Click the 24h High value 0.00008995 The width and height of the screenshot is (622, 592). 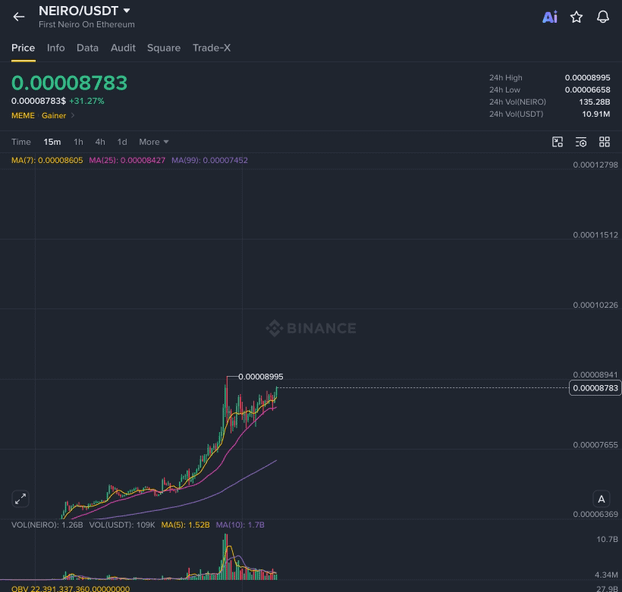[x=587, y=78]
